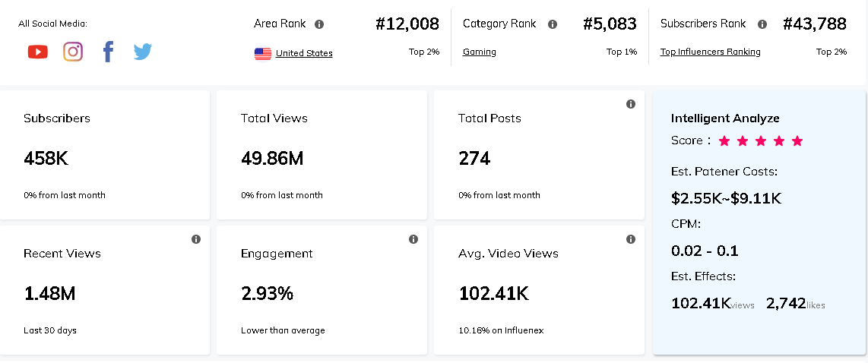
Task: Click the 49.86M Total Views figure
Action: click(272, 159)
